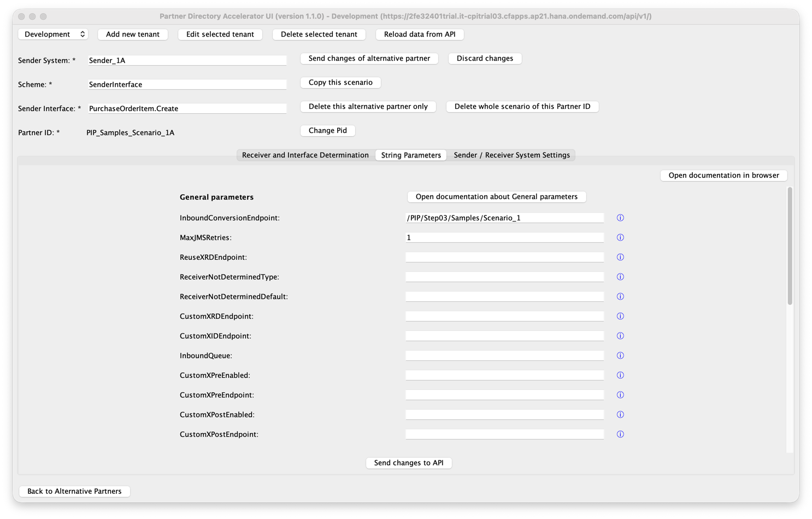Select the String Parameters tab
Screen dimensions: 812x519
[x=411, y=155]
